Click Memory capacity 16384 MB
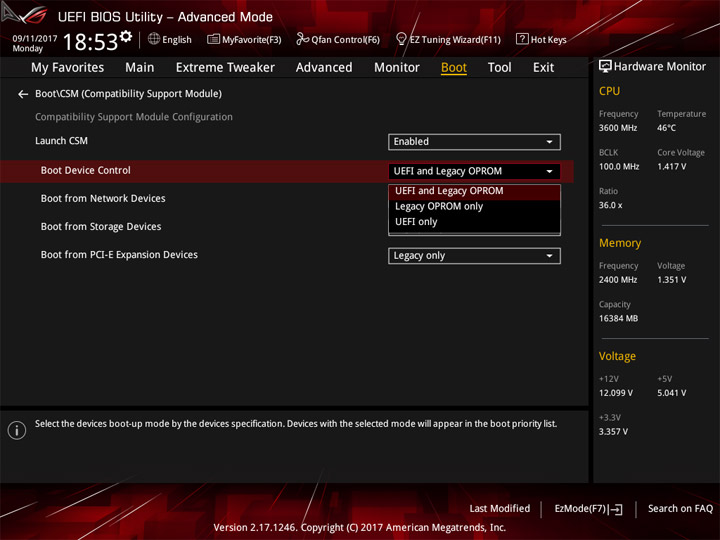Image resolution: width=720 pixels, height=540 pixels. tap(618, 318)
